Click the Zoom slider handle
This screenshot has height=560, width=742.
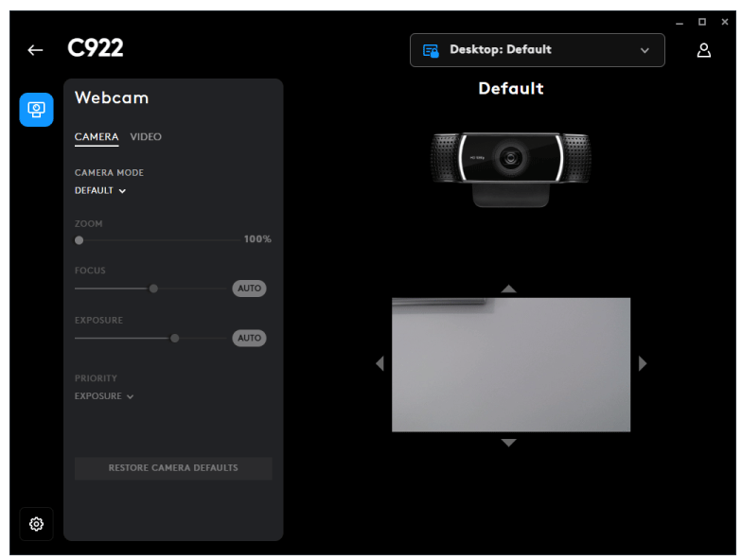pos(79,240)
